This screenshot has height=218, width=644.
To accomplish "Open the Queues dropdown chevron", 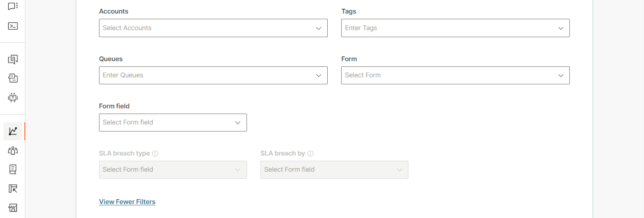I will click(x=319, y=75).
